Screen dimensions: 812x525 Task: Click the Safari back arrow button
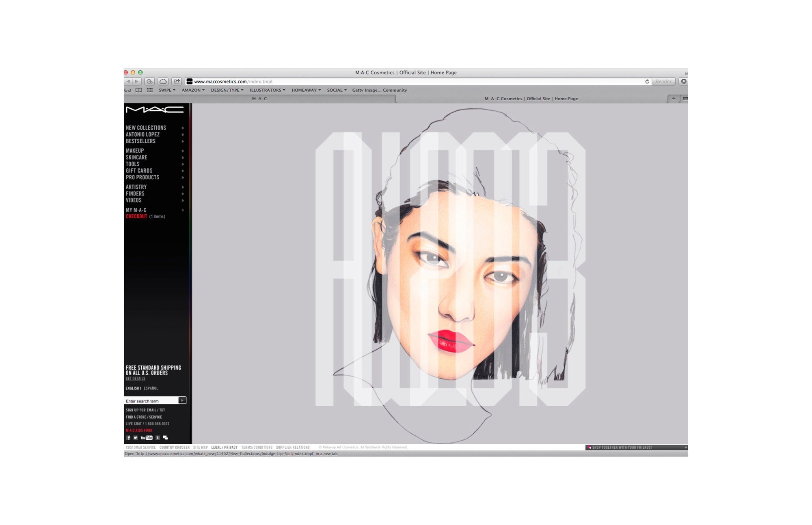tap(128, 82)
